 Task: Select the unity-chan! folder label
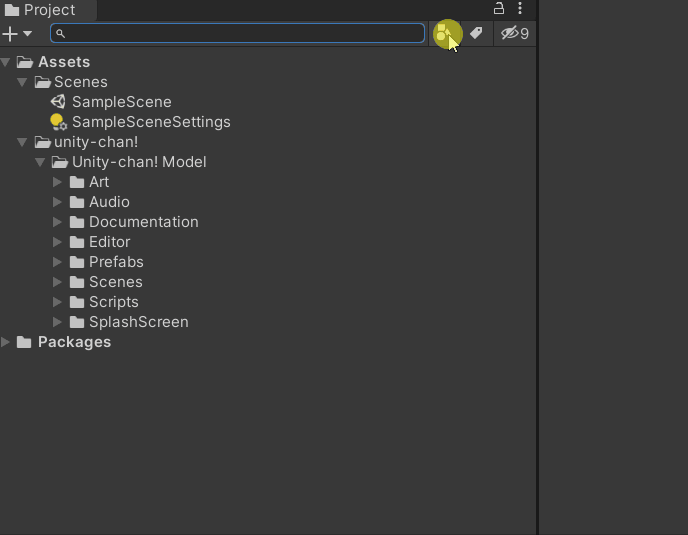point(96,142)
